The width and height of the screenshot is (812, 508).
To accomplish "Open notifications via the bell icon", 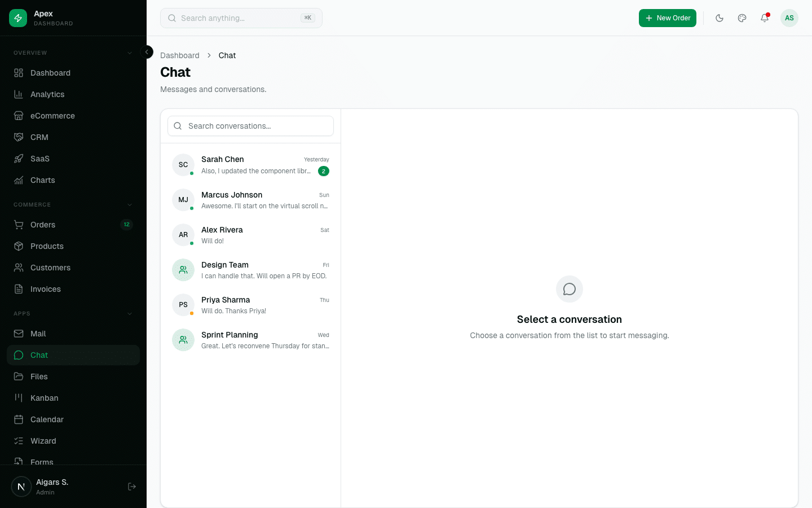I will click(765, 18).
